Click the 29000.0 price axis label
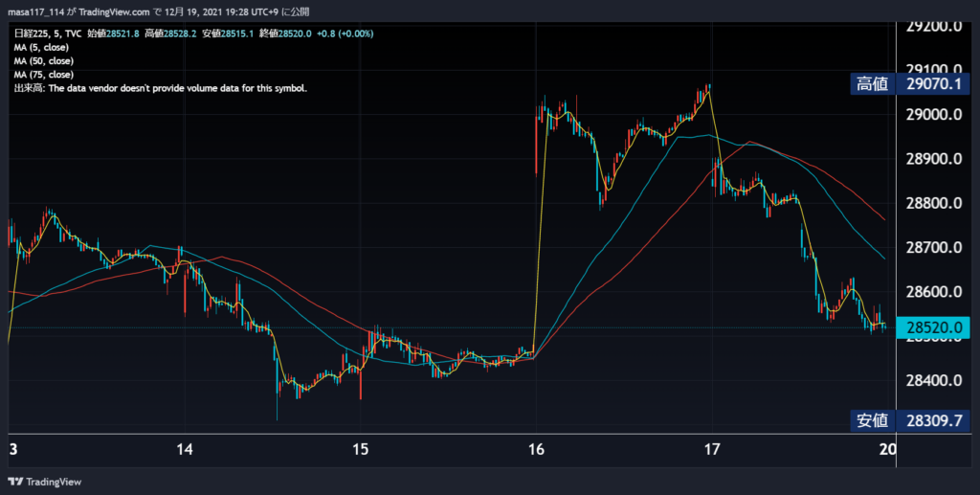The height and width of the screenshot is (495, 980). 934,115
